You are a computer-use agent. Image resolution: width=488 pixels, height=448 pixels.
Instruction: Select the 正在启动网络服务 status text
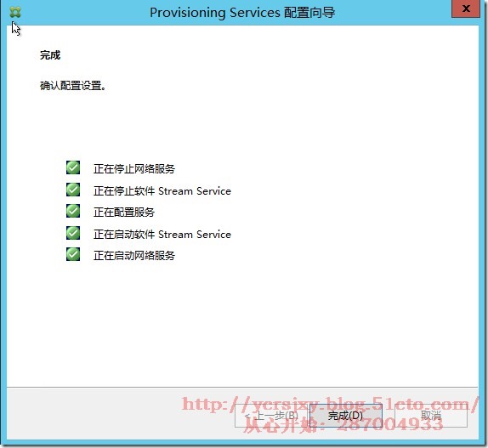(134, 256)
